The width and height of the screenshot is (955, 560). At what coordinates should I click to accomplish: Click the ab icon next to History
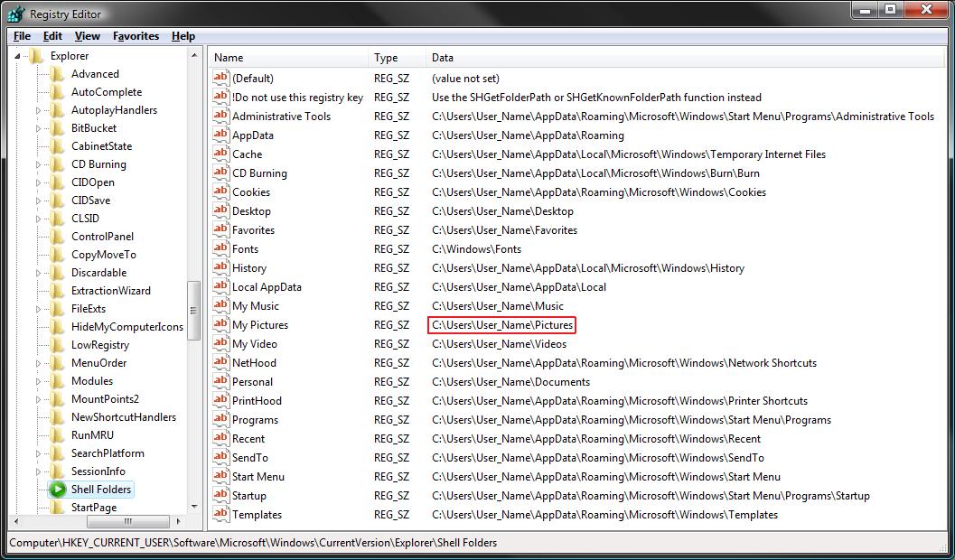pos(220,267)
